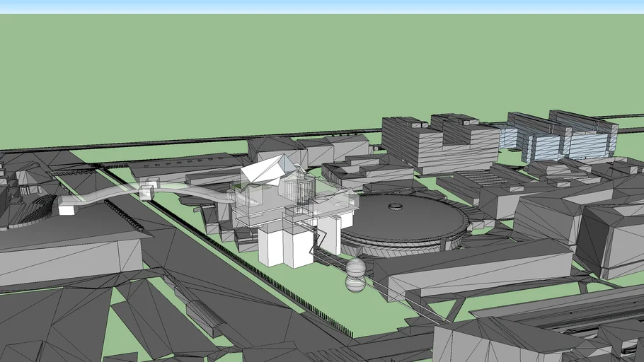Select the transparent cylindrical tower on central building
The width and height of the screenshot is (644, 362).
(x=300, y=189)
